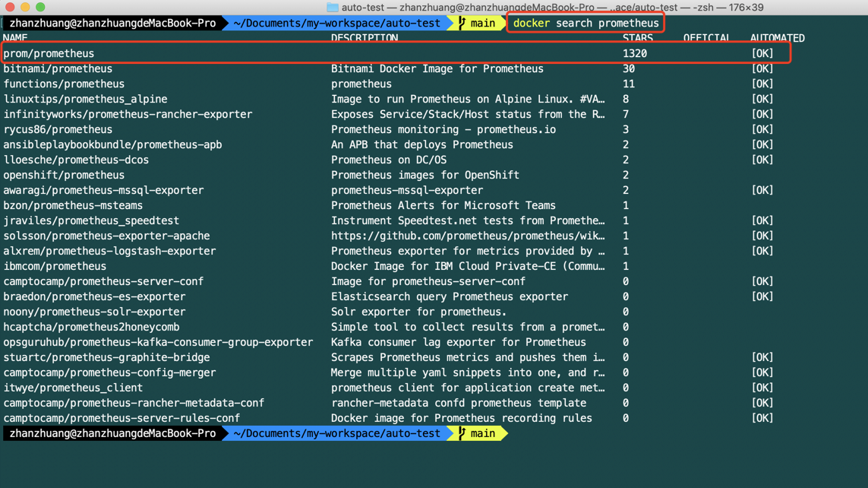Click the star count '1320'
868x488 pixels.
tap(635, 54)
